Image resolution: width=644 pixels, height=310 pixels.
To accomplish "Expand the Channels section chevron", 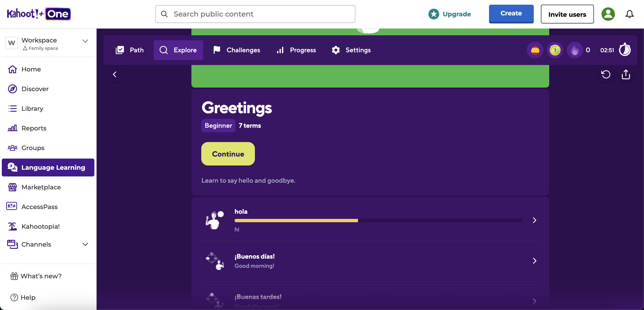I will pos(85,244).
